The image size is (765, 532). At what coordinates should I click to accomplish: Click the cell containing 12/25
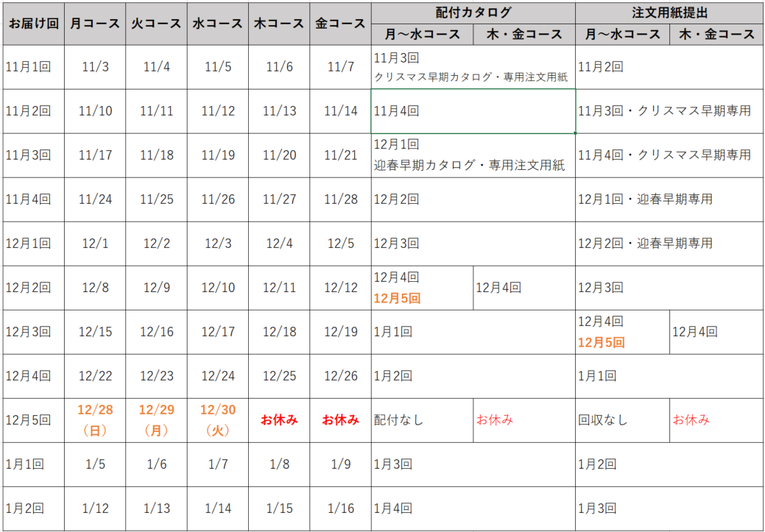(x=279, y=376)
